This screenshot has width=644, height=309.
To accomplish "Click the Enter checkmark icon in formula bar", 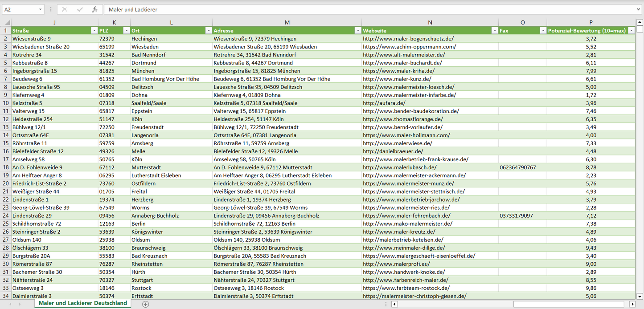I will (x=80, y=9).
